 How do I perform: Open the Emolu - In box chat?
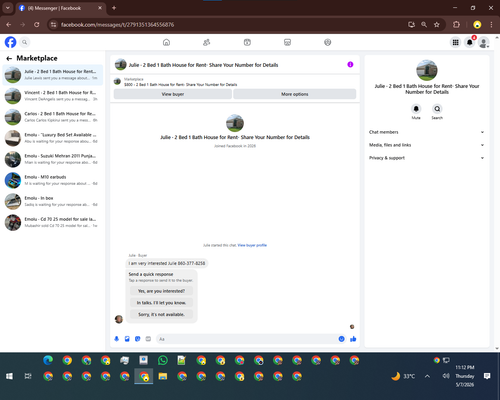(x=53, y=201)
